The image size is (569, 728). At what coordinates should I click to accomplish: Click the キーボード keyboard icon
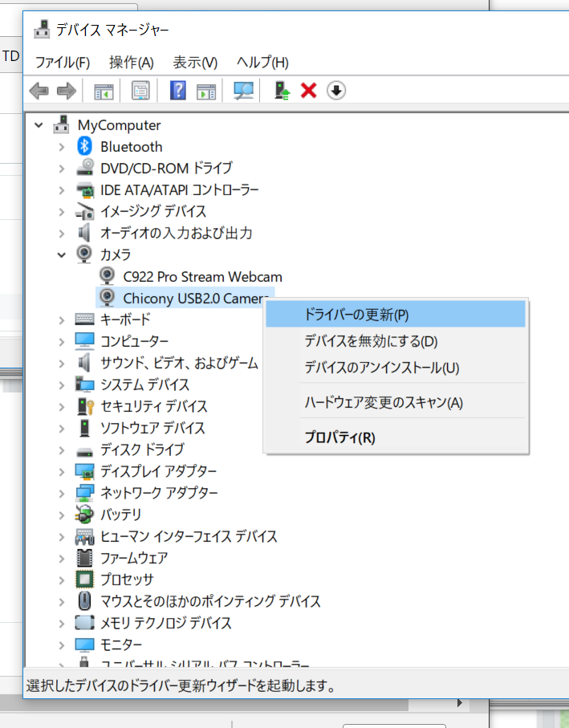84,319
